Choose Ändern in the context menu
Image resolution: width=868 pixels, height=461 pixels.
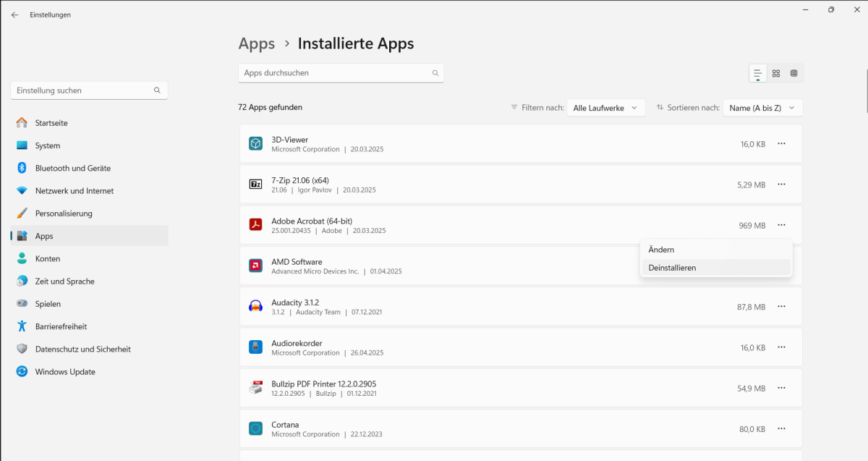click(x=716, y=250)
